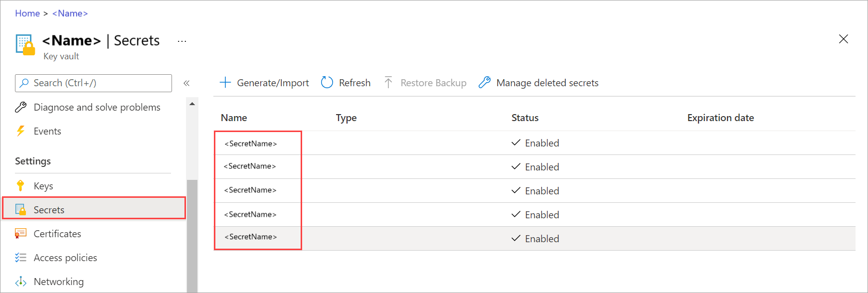Viewport: 868px width, 293px height.
Task: Click the Secrets sidebar icon
Action: tap(20, 210)
